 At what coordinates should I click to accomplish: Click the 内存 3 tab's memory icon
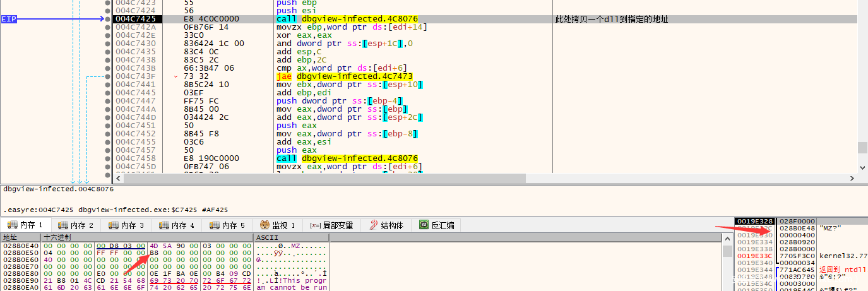pyautogui.click(x=112, y=225)
